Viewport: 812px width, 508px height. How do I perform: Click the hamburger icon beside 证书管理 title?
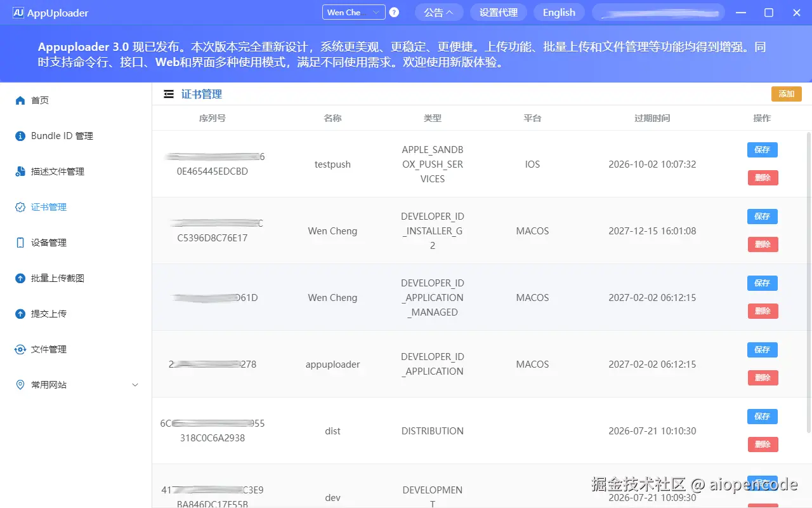point(168,93)
